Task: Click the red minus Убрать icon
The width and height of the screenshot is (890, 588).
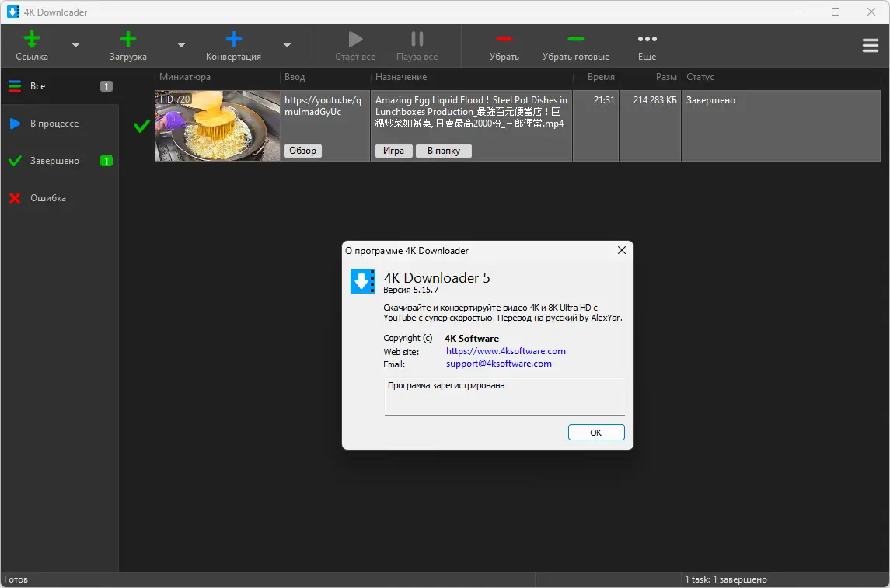Action: pos(504,39)
